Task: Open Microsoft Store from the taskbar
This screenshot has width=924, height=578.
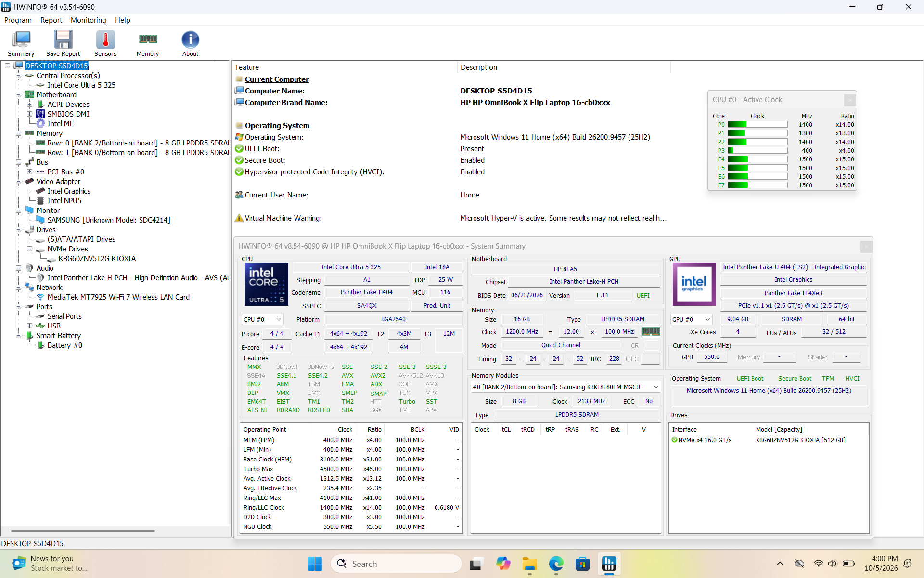Action: [582, 564]
